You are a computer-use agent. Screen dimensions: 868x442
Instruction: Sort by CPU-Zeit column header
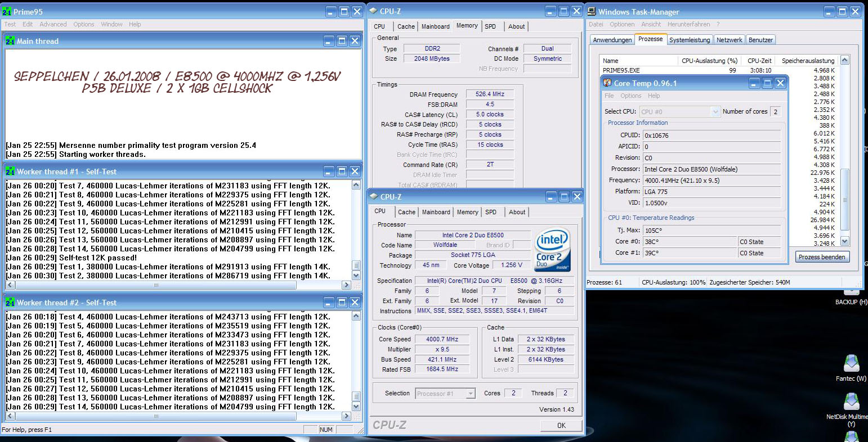pos(758,60)
